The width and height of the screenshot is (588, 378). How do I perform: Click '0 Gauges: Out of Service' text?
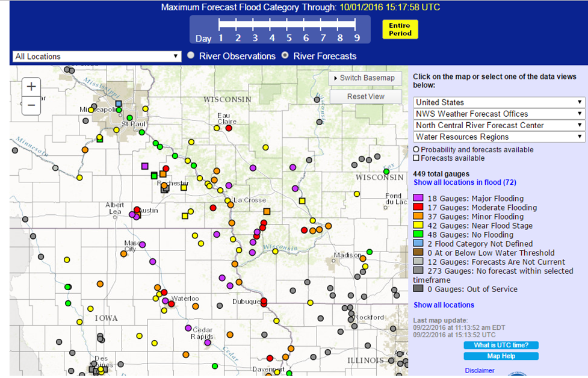[472, 289]
